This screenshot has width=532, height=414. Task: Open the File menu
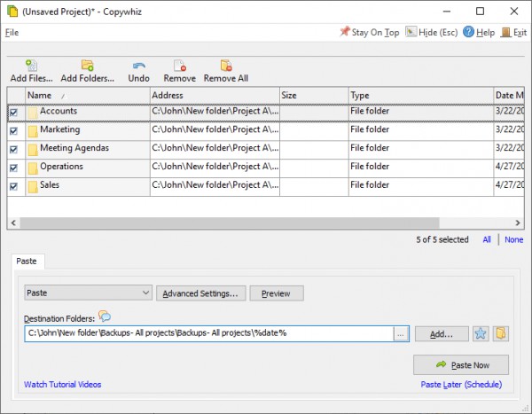[12, 33]
